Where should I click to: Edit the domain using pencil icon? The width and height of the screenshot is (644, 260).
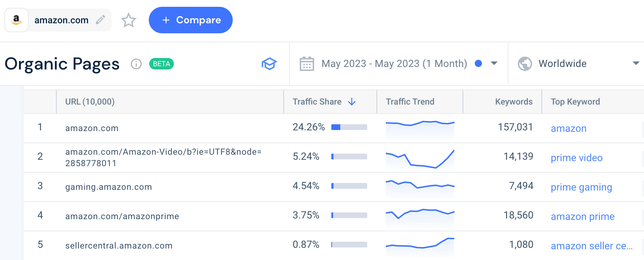(x=100, y=20)
